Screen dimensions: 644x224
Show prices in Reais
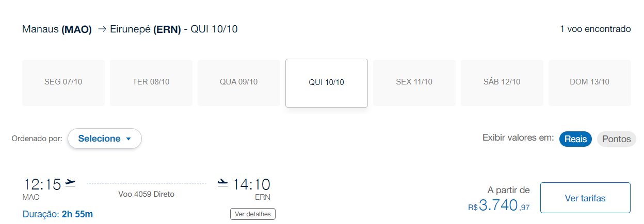pyautogui.click(x=575, y=139)
